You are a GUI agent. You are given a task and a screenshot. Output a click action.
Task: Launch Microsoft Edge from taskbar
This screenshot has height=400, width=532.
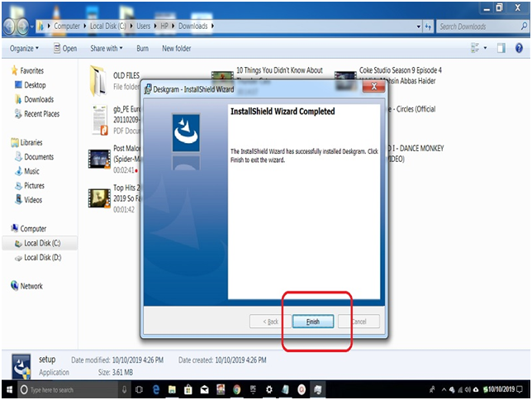pyautogui.click(x=156, y=389)
